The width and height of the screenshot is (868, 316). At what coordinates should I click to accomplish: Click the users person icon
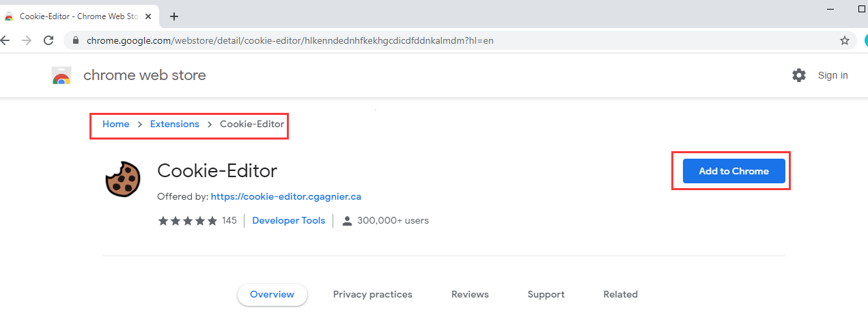[x=347, y=220]
